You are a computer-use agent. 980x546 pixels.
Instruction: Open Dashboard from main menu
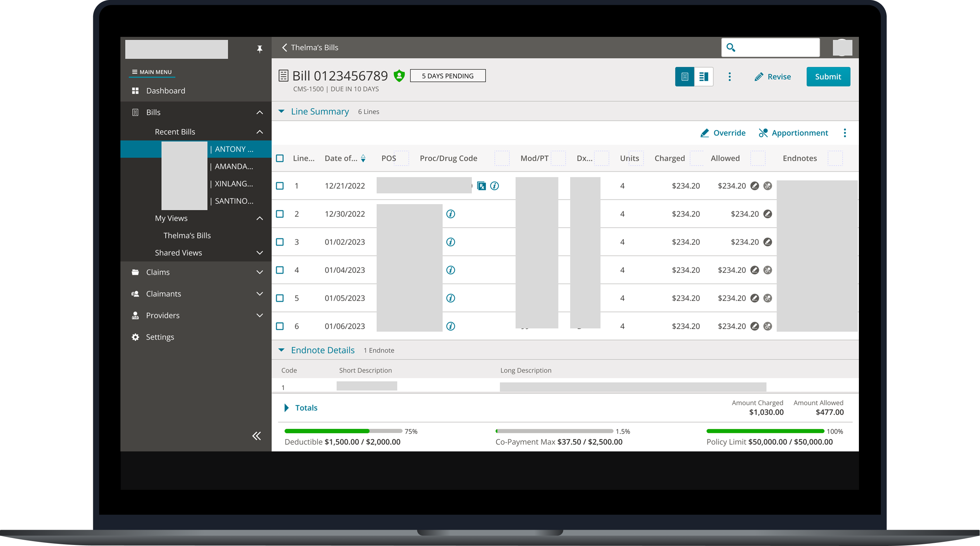166,91
